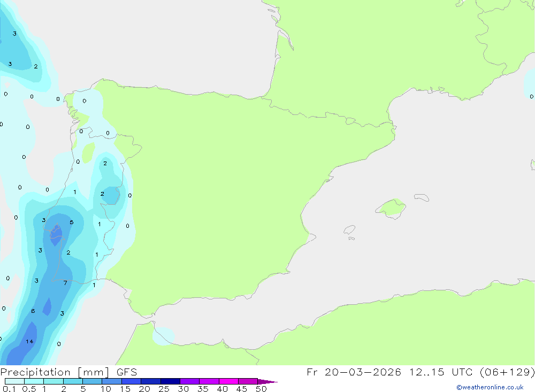The width and height of the screenshot is (535, 392).
Task: Click the Ibiza island outline
Action: point(349,230)
